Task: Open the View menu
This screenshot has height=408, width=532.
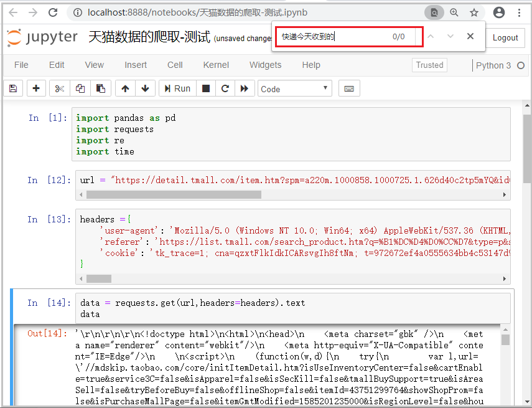Action: coord(95,65)
